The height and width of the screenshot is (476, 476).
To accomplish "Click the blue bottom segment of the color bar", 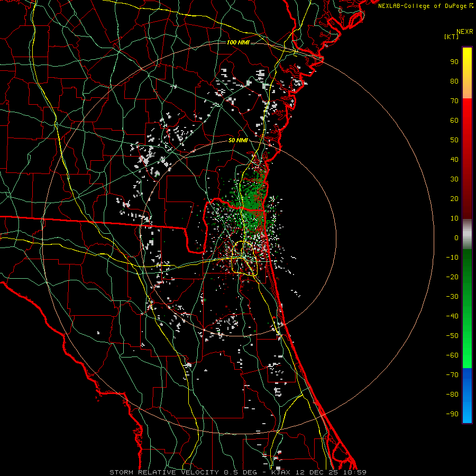I will [x=467, y=396].
